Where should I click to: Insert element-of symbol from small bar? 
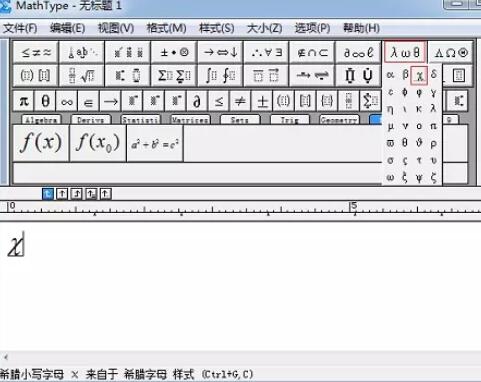click(x=89, y=101)
